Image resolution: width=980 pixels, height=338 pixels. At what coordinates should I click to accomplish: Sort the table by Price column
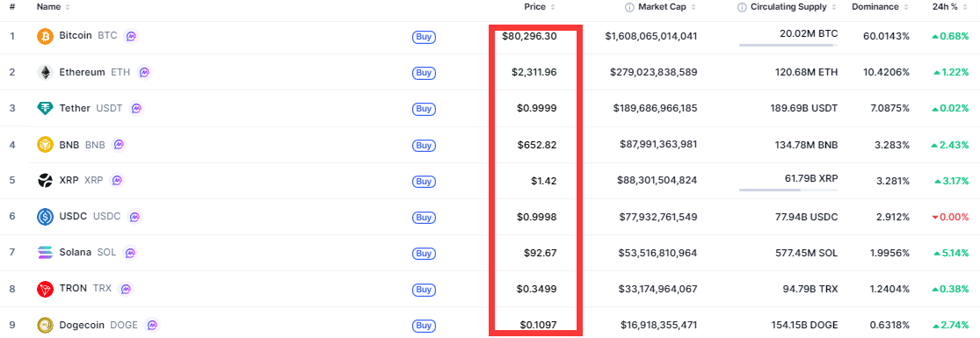click(x=540, y=7)
